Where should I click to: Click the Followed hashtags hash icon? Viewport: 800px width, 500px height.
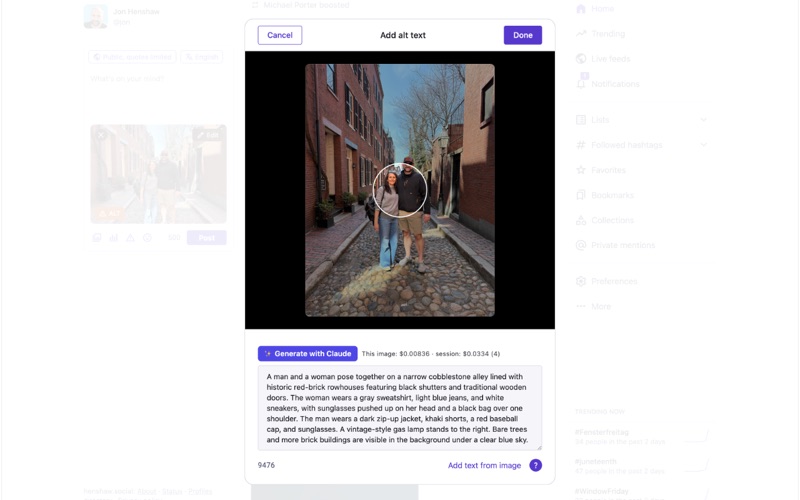click(x=581, y=145)
